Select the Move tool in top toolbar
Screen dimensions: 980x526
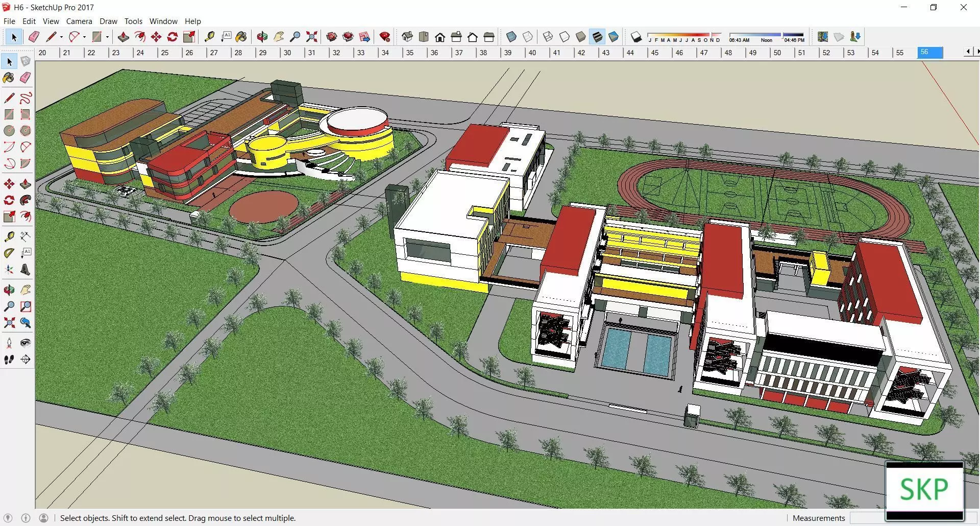tap(156, 37)
